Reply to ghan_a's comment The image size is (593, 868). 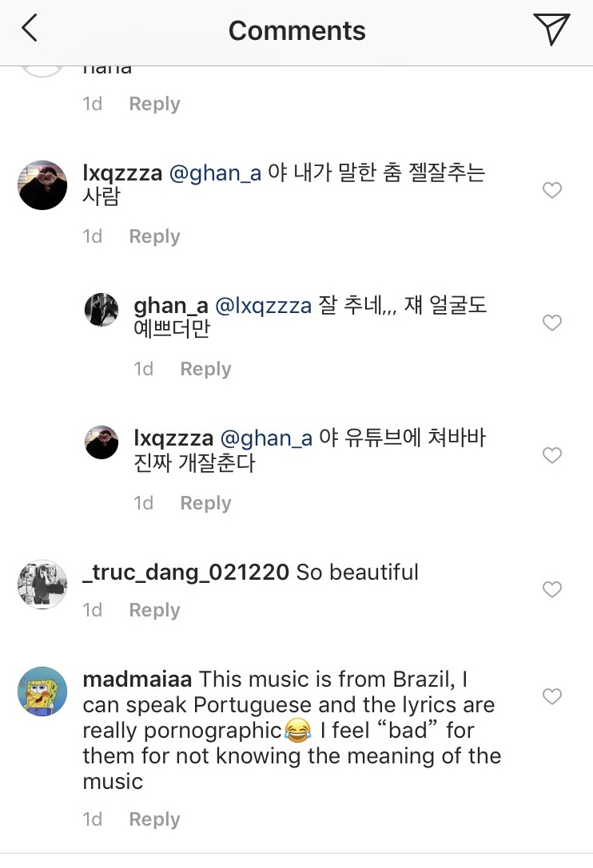[x=205, y=369]
